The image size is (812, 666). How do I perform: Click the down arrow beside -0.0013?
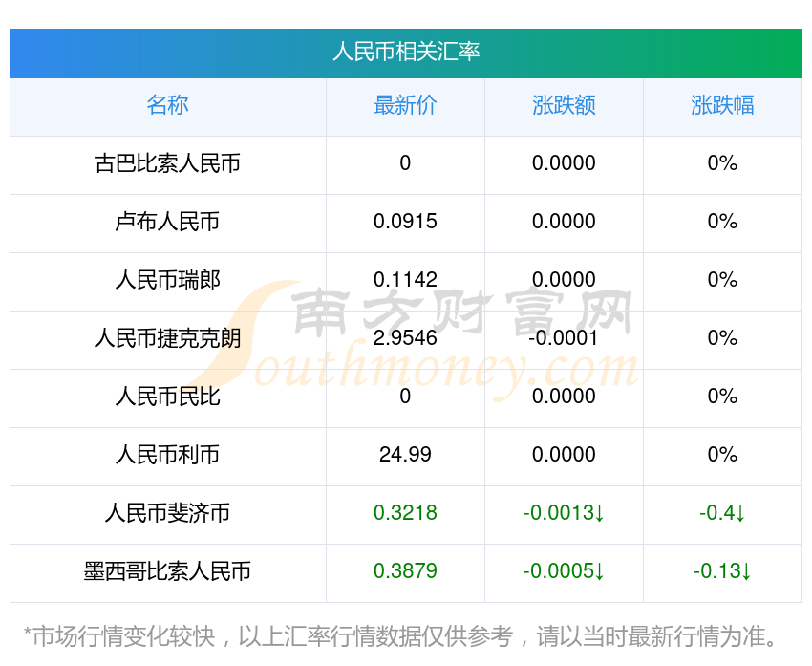pos(599,514)
